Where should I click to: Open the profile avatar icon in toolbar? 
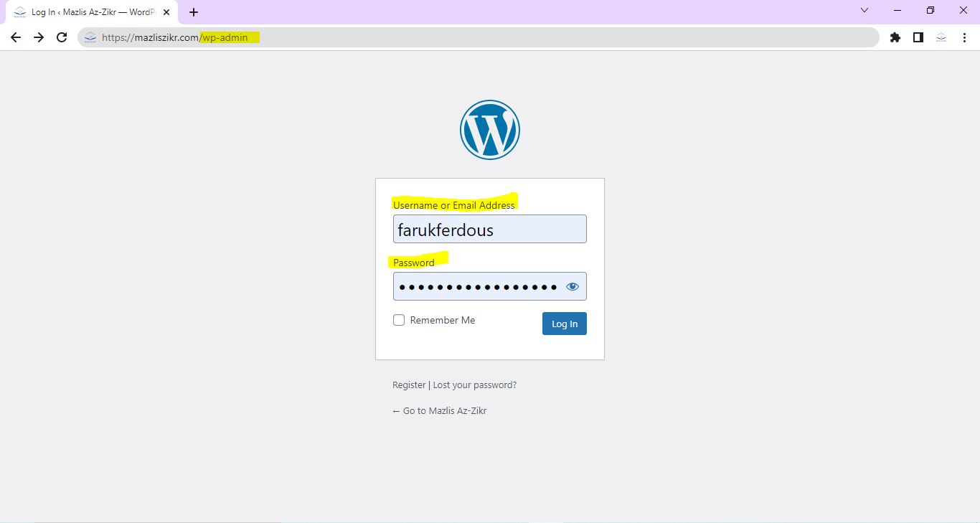click(x=941, y=37)
